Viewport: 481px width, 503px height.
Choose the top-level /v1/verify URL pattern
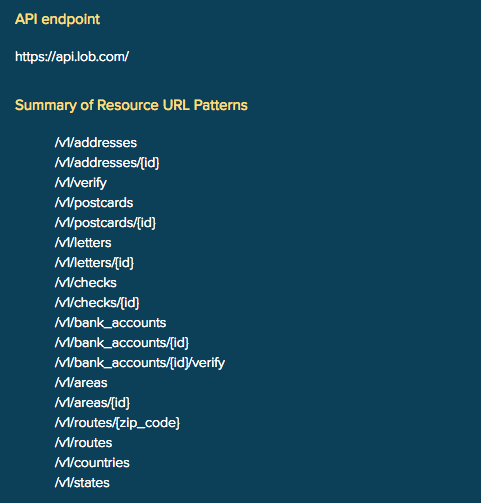coord(81,183)
